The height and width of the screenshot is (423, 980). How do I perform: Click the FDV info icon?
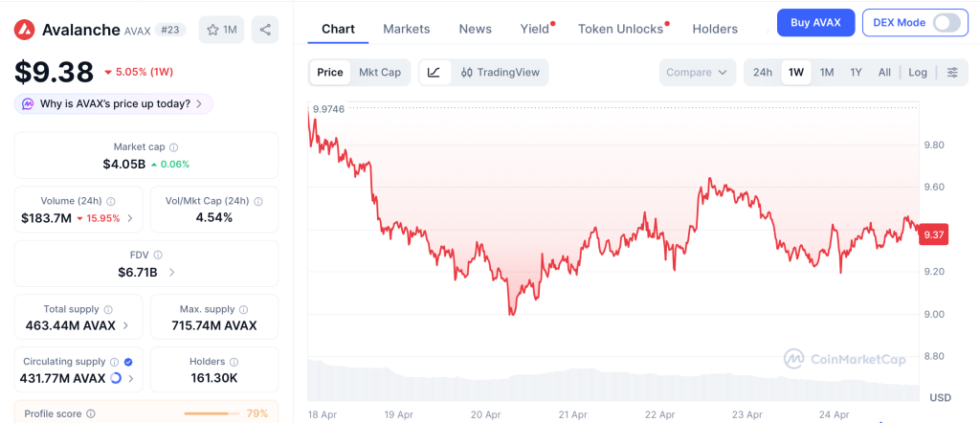pyautogui.click(x=158, y=255)
